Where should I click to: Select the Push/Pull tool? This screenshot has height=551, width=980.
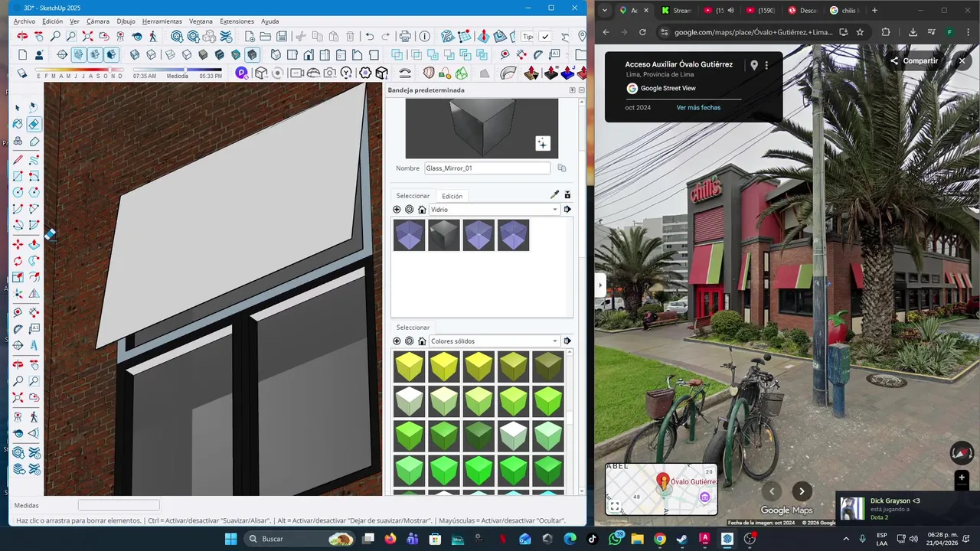click(34, 244)
